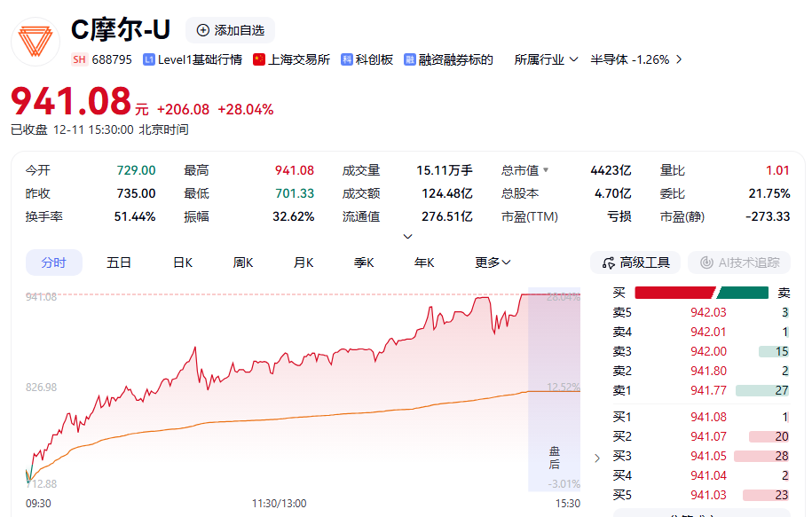This screenshot has height=517, width=812.
Task: Expand more stock data with the chevron below the stats
Action: click(407, 237)
